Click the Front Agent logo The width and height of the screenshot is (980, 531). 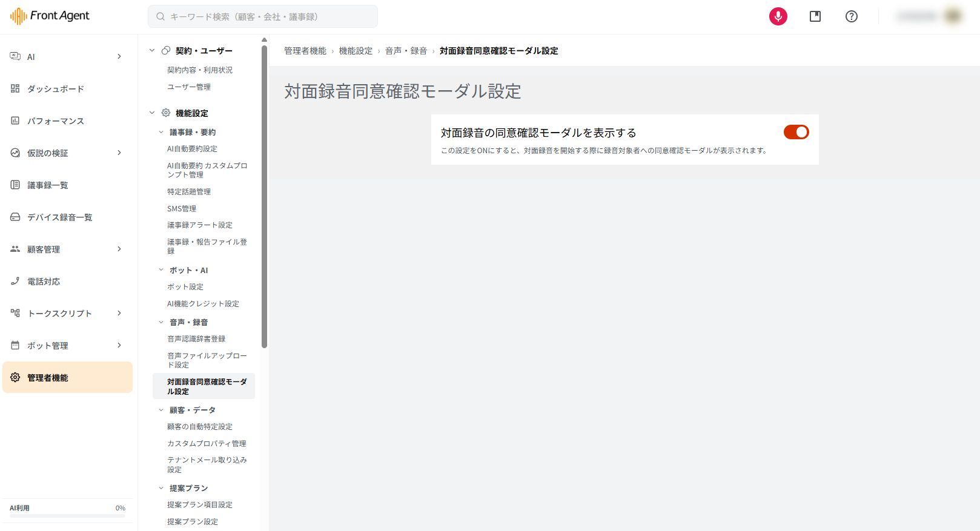(x=50, y=16)
